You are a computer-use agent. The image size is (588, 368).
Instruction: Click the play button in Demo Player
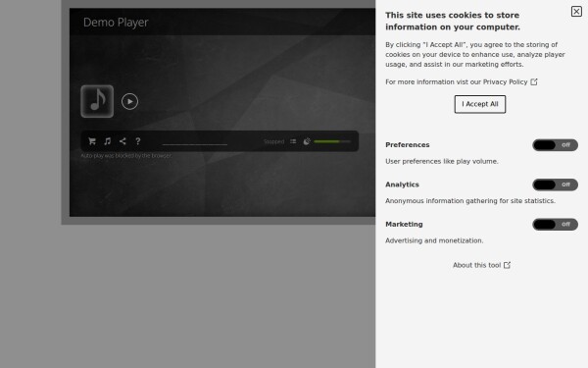[129, 101]
